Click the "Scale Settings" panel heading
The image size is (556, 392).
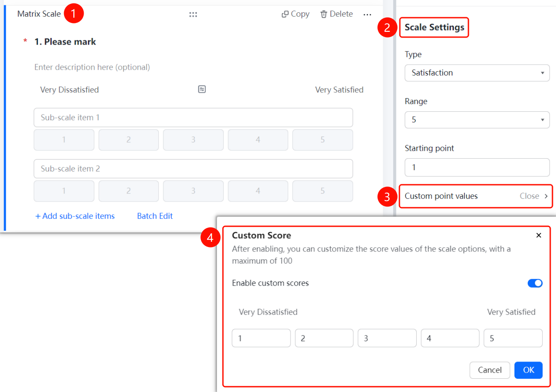434,27
